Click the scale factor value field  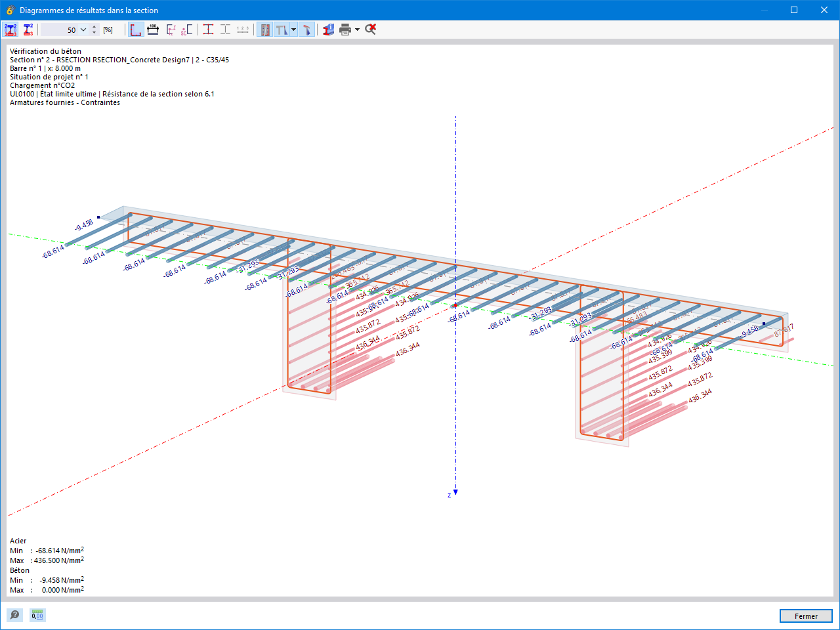coord(60,30)
